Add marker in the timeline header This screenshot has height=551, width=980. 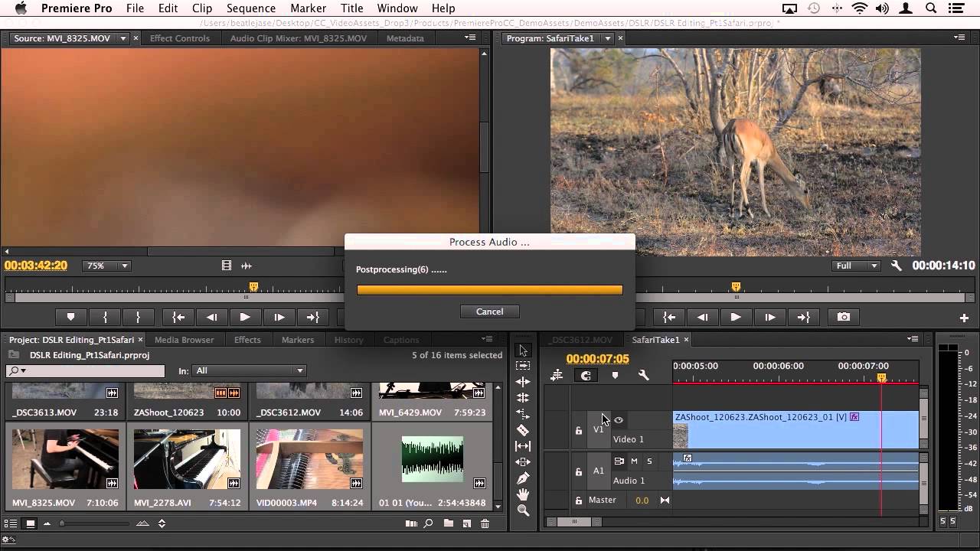coord(615,375)
